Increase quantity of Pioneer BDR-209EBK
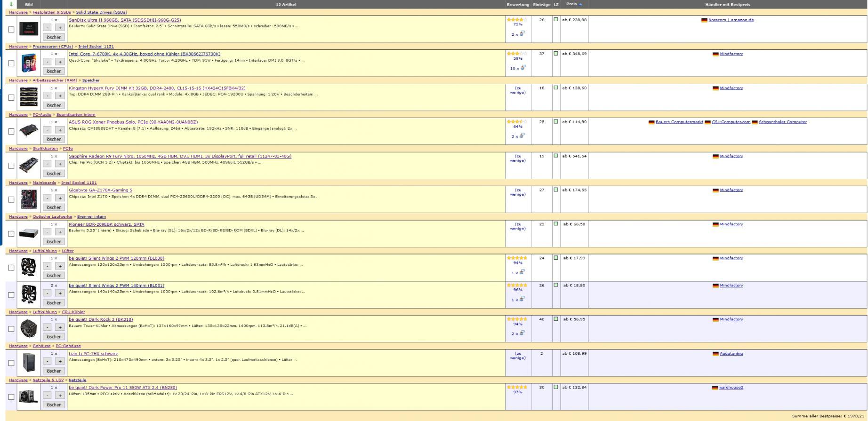Image resolution: width=868 pixels, height=421 pixels. (x=60, y=232)
